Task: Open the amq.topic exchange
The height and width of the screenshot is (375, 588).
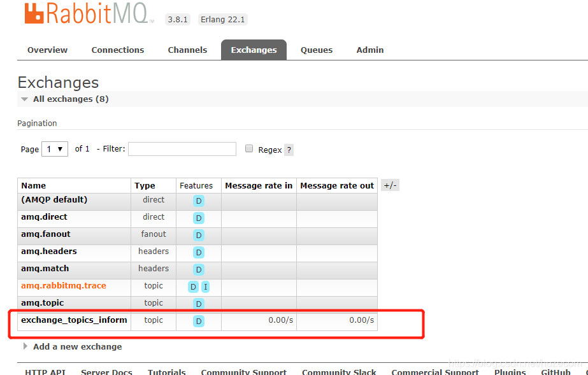Action: pos(43,302)
